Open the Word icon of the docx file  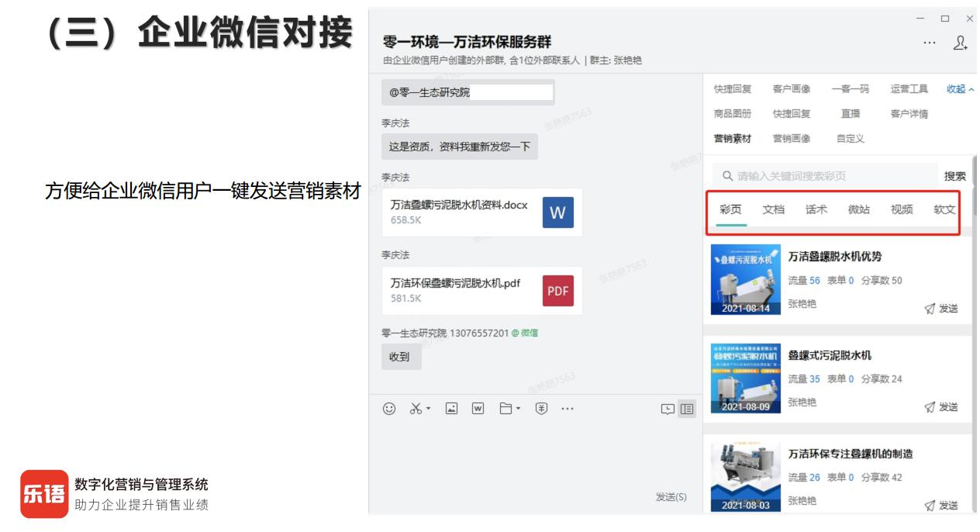coord(558,212)
